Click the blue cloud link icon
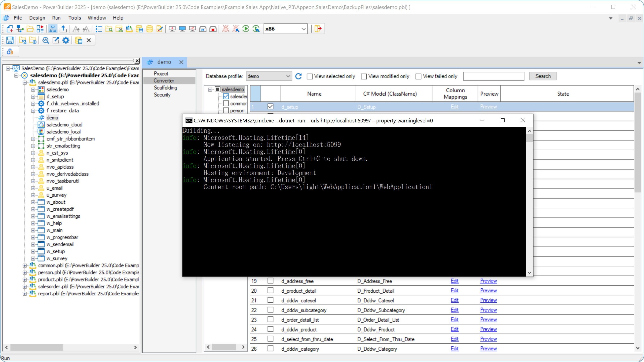 (x=10, y=52)
